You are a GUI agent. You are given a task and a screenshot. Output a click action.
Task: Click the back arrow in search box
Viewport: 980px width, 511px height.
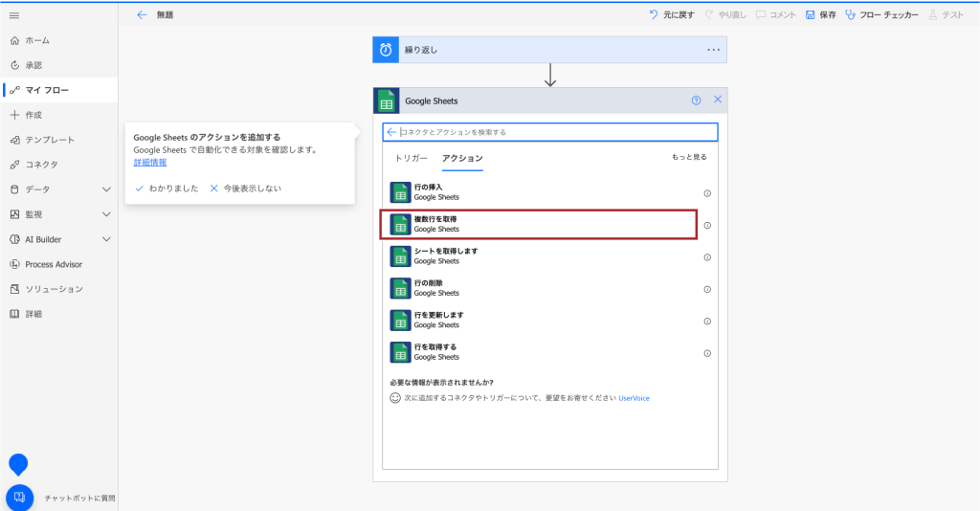pyautogui.click(x=391, y=132)
